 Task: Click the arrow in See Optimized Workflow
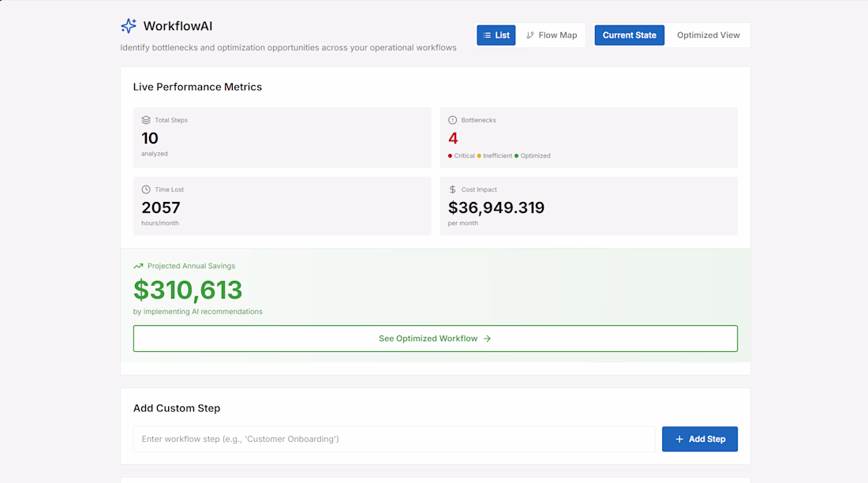point(487,339)
